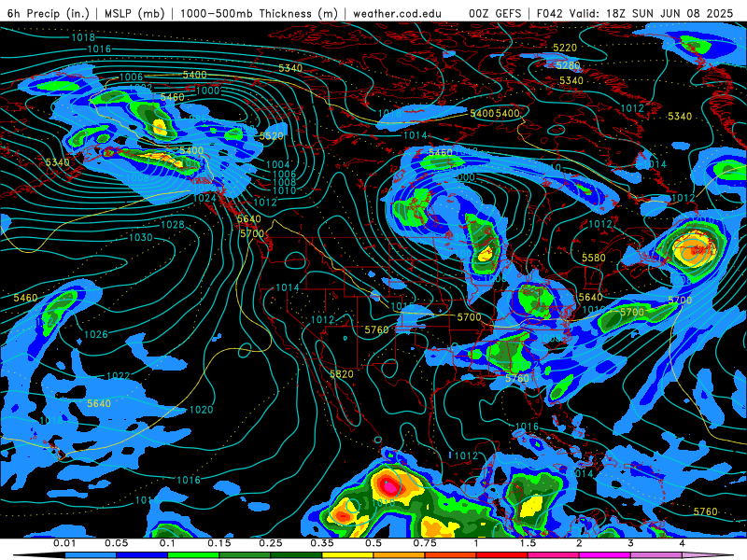Click the 0.25 legend value

(271, 543)
